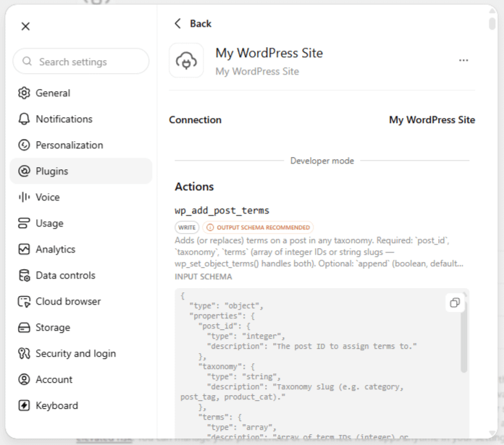Open the three-dot more options menu

[463, 60]
